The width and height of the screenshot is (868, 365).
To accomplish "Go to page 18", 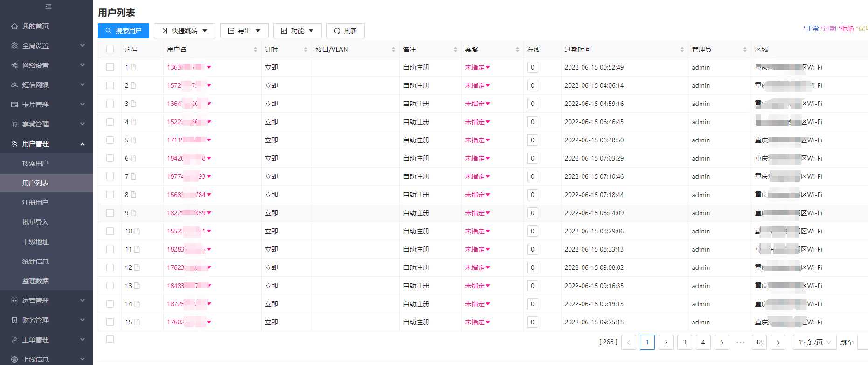I will pyautogui.click(x=759, y=342).
